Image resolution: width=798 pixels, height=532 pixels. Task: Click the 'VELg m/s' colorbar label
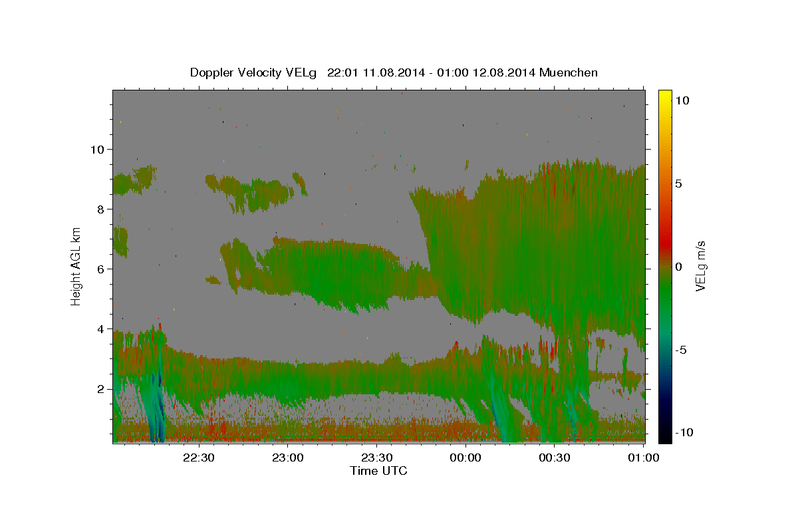pos(700,267)
